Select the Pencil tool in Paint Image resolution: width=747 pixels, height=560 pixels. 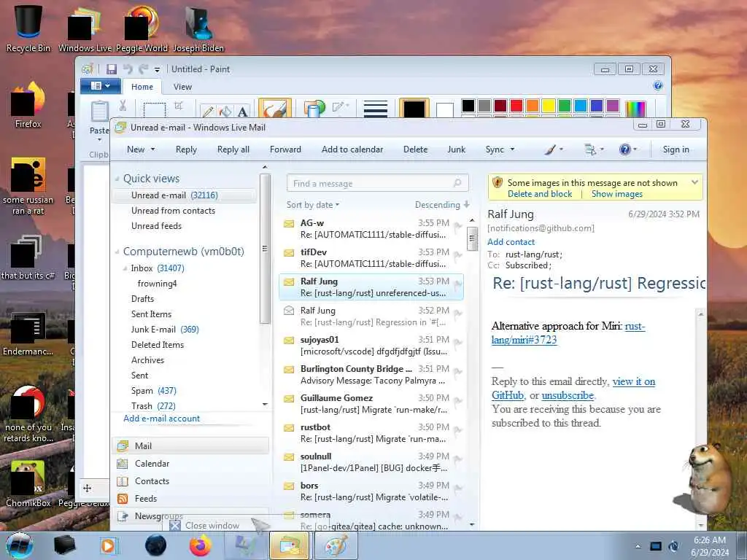coord(208,112)
